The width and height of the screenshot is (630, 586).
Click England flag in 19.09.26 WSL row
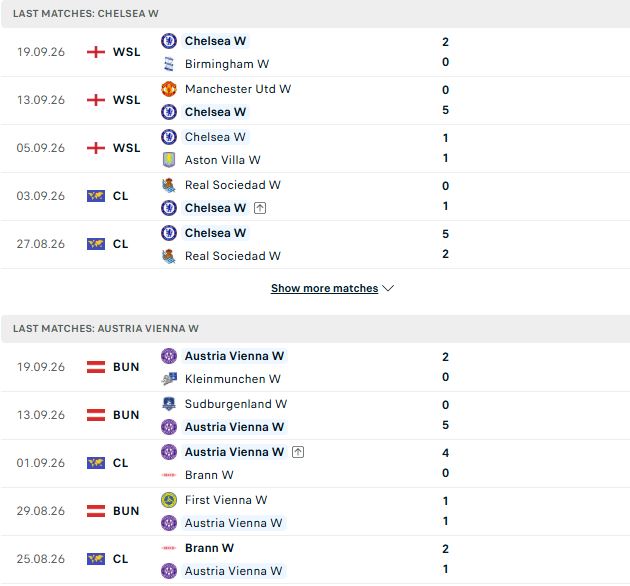tap(96, 52)
